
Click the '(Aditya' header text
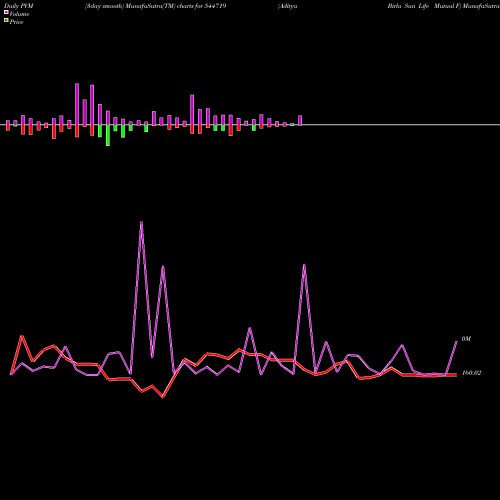coord(288,6)
